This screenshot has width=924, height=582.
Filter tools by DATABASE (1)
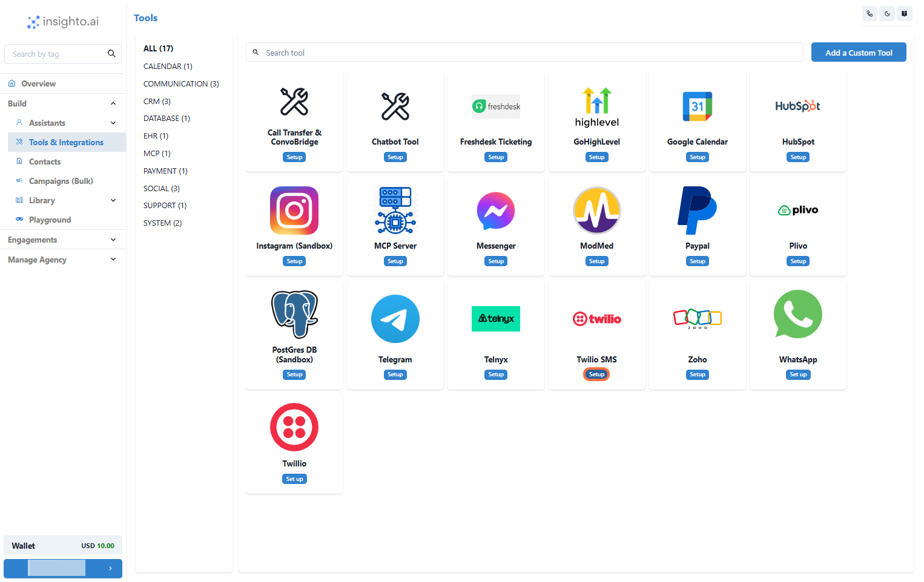167,118
